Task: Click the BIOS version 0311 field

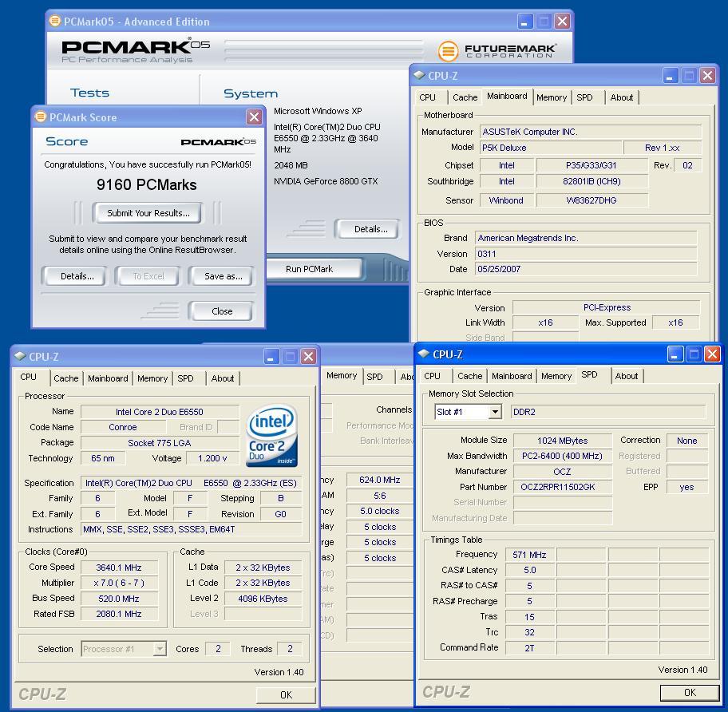Action: point(586,254)
